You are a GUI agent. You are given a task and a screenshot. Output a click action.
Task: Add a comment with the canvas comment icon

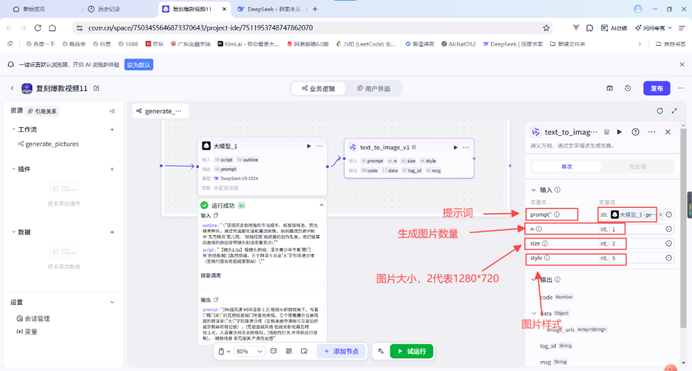click(274, 351)
